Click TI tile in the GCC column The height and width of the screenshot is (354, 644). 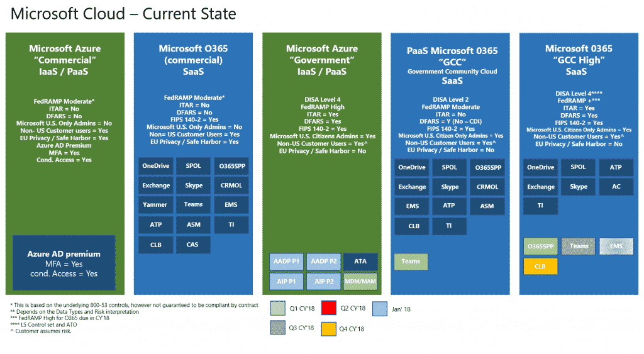[x=449, y=226]
